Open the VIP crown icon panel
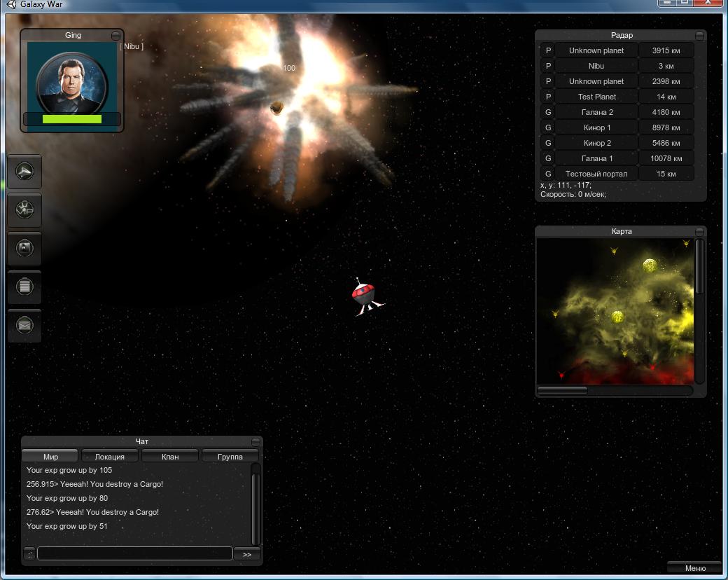Viewport: 728px width, 580px height. coord(24,209)
